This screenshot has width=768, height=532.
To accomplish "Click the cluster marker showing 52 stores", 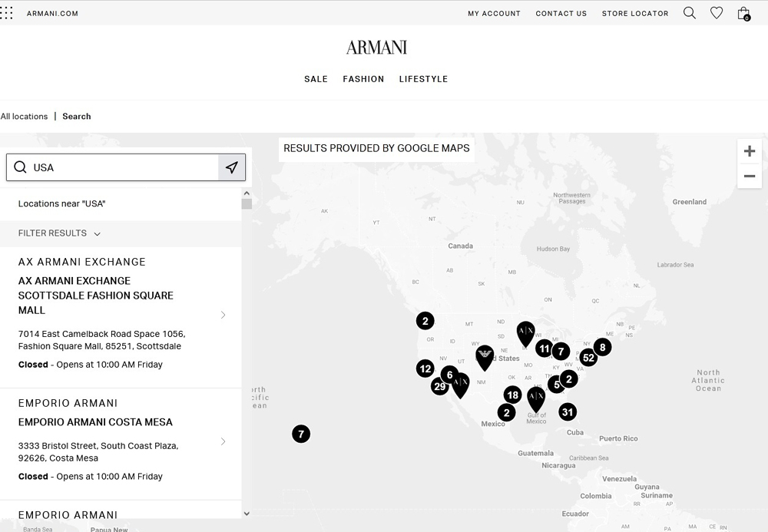I will pyautogui.click(x=589, y=357).
